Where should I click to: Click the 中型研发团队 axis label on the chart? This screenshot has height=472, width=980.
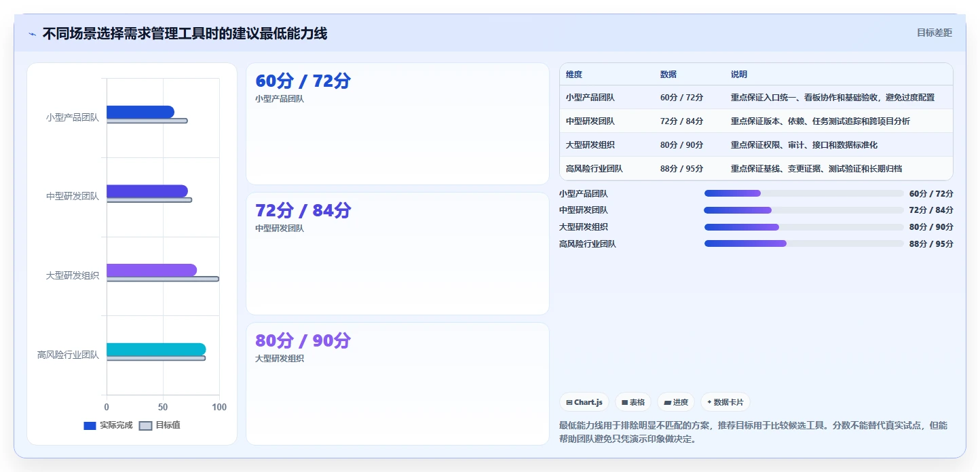tap(73, 196)
